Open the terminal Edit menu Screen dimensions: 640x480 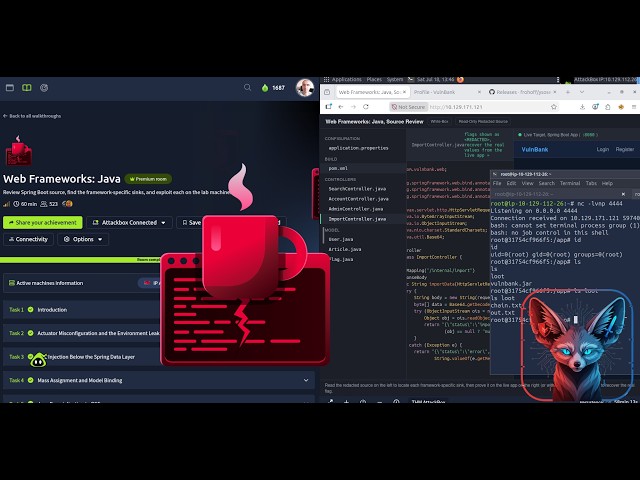[x=511, y=183]
